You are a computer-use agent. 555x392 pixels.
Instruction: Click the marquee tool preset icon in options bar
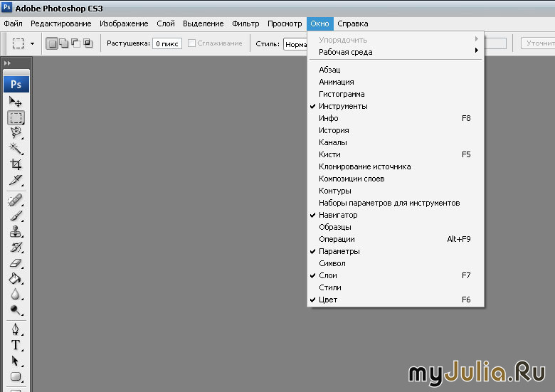coord(18,43)
